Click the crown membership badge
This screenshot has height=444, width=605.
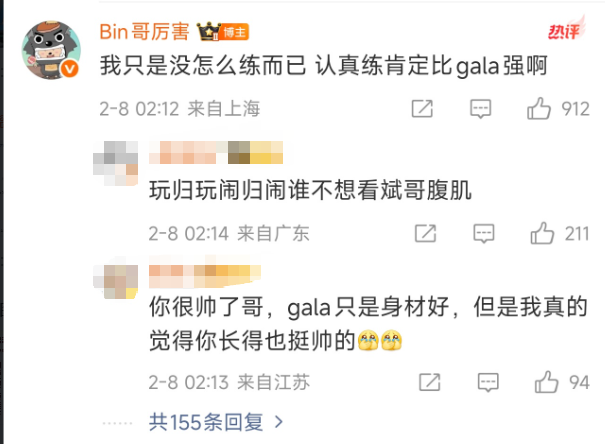tap(208, 32)
